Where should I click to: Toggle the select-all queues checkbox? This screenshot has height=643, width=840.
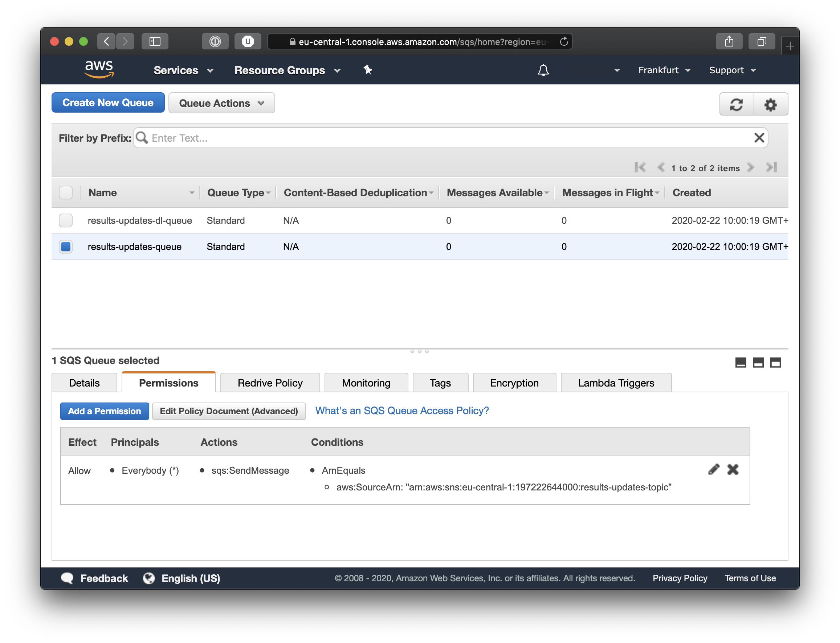click(66, 193)
